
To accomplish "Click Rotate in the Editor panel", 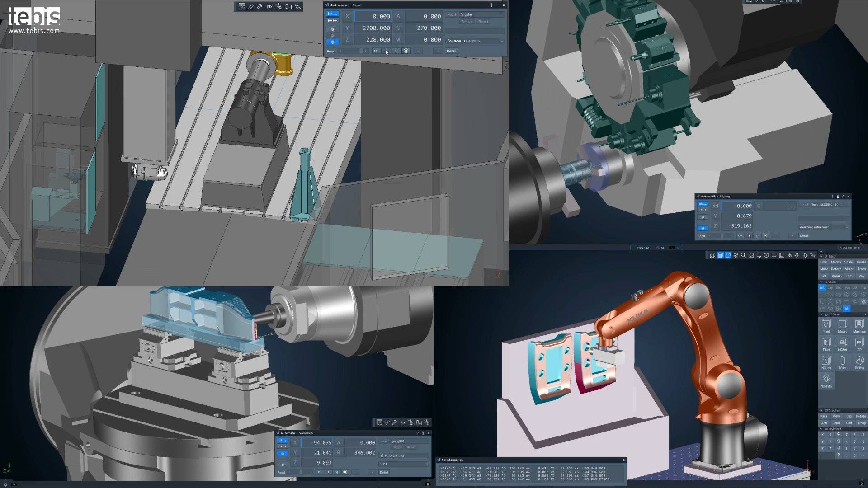I will (x=836, y=269).
